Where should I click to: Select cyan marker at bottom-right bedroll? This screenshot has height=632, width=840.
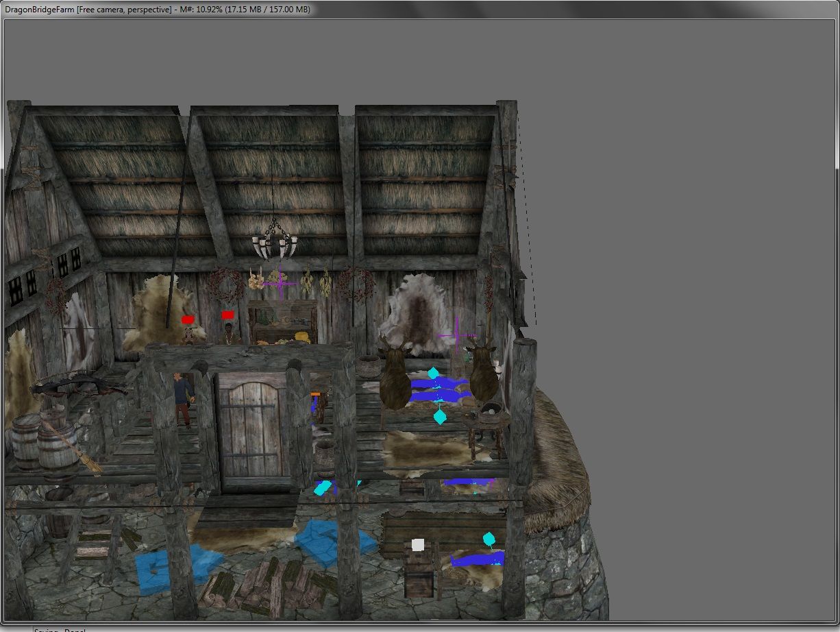pos(489,539)
